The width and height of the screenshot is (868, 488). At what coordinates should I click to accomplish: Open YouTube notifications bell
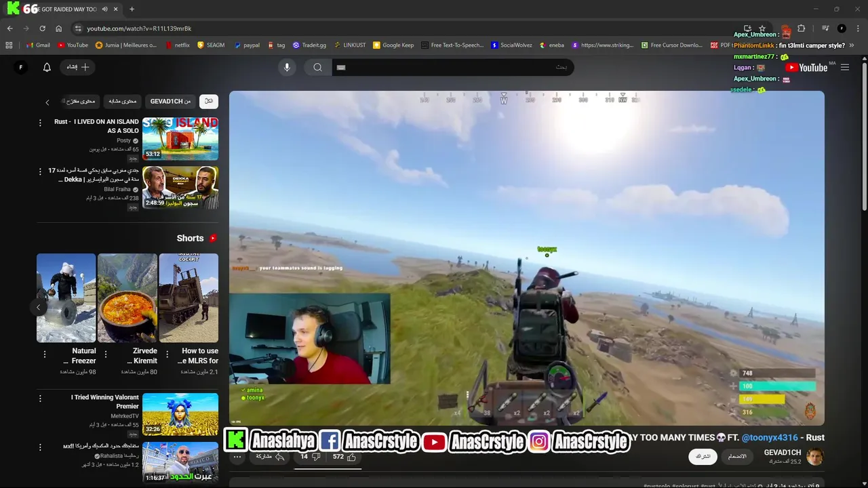tap(47, 67)
